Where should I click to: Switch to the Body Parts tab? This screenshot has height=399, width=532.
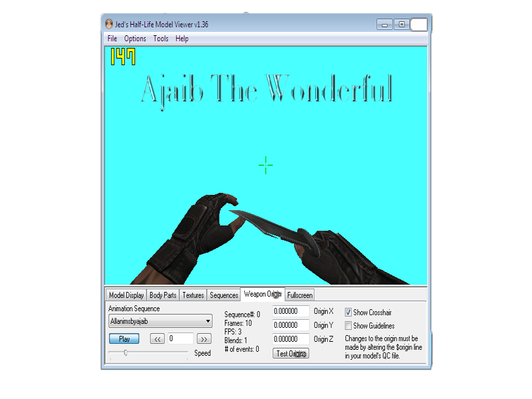coord(163,295)
